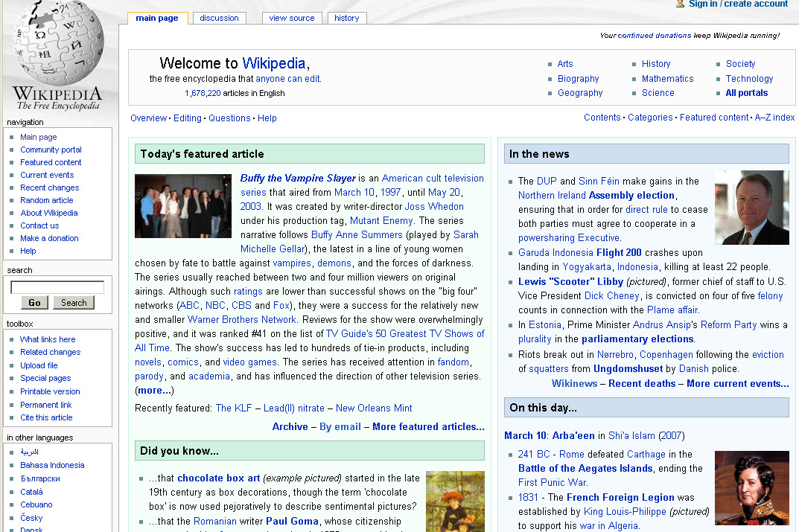
Task: Open the Buffy the Vampire Slayer article
Action: pyautogui.click(x=298, y=178)
